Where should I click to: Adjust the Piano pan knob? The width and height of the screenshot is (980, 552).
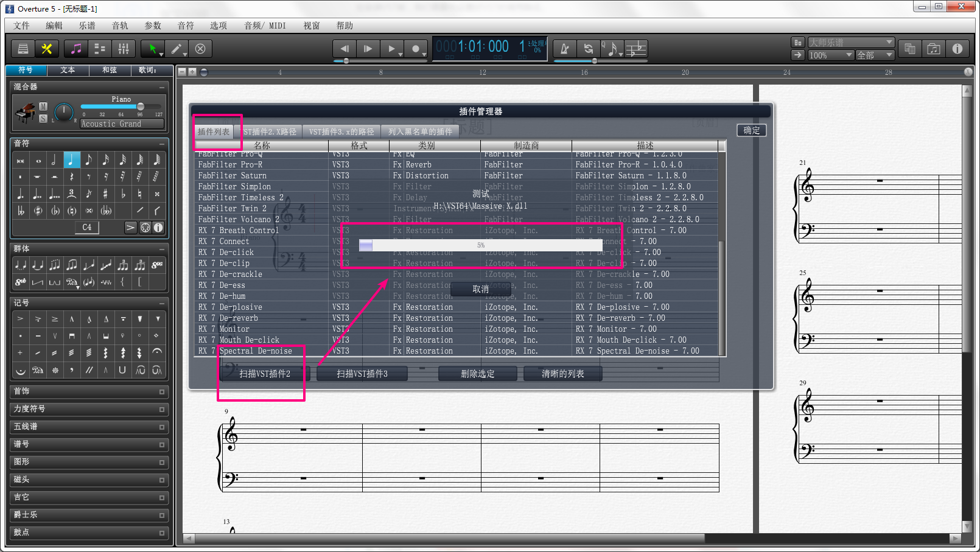tap(64, 112)
